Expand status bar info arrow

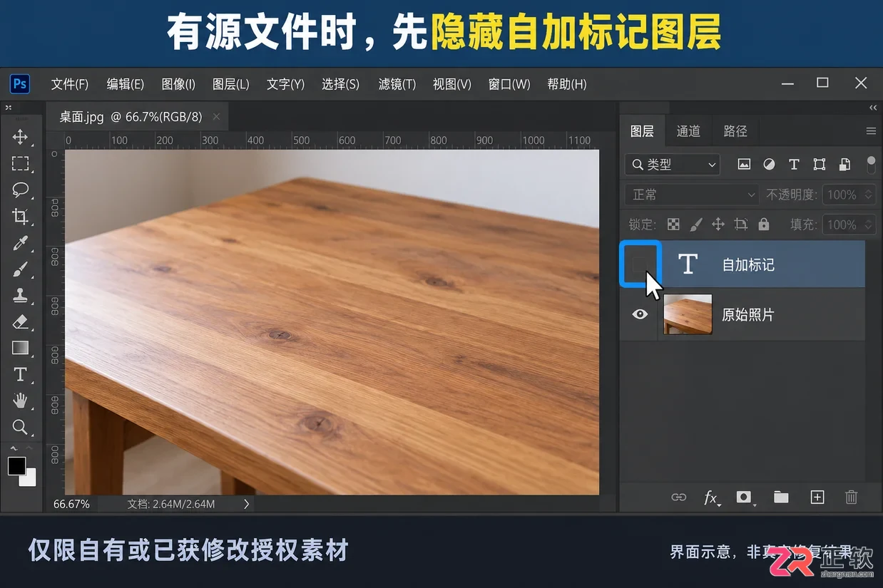(x=247, y=504)
